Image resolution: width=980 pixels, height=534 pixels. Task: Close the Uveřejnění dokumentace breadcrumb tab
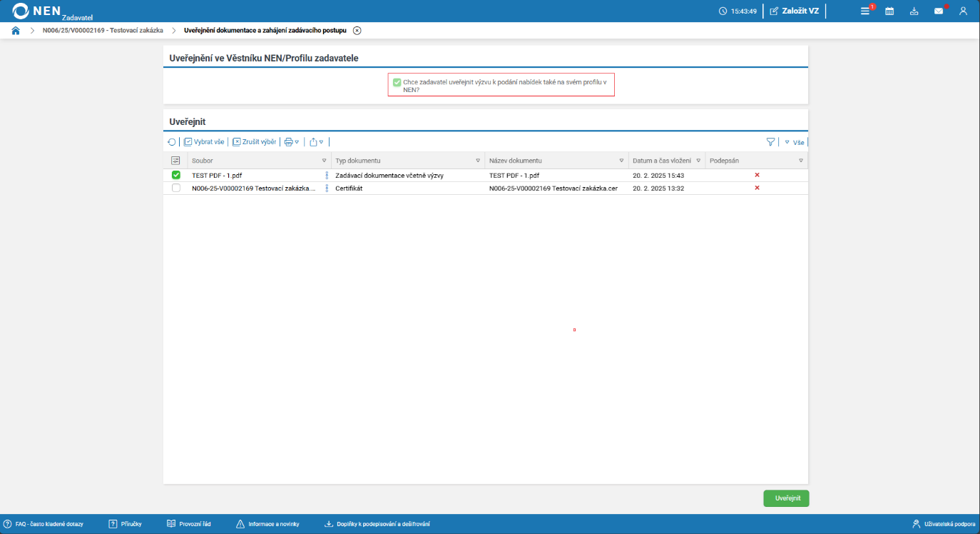(x=357, y=31)
